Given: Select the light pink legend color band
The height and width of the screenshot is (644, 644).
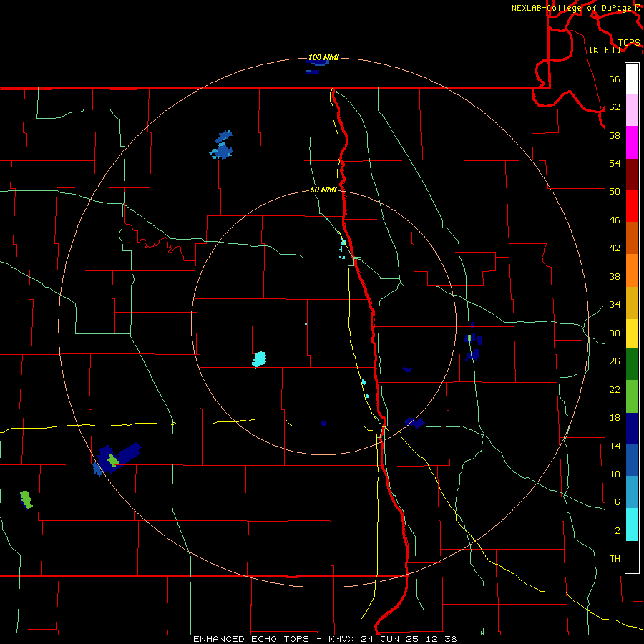Looking at the screenshot, I should pos(632,110).
